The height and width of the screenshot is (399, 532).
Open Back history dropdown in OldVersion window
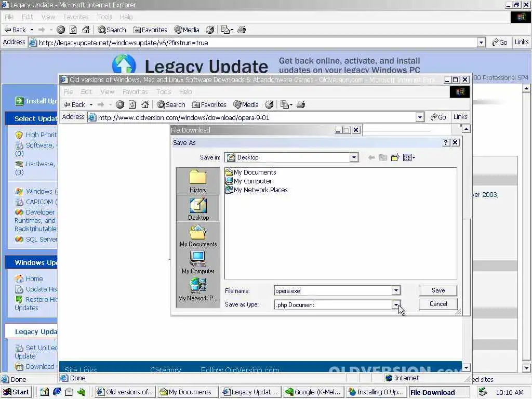pyautogui.click(x=91, y=104)
